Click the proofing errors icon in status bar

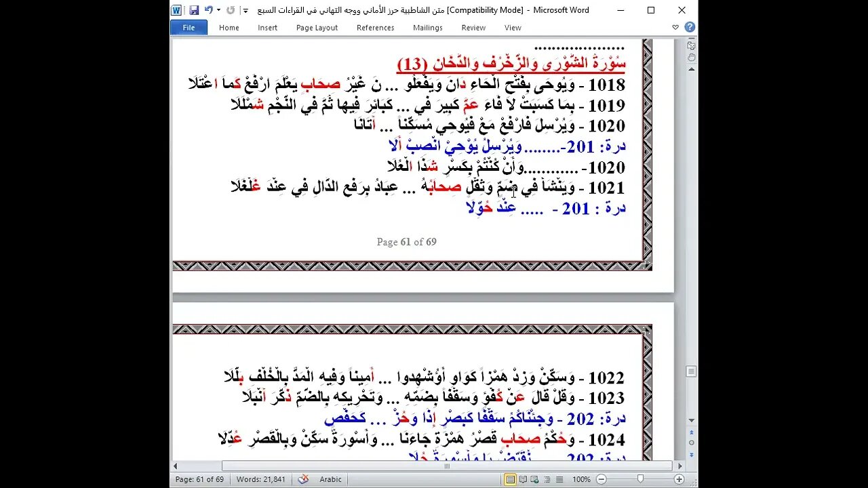[x=304, y=479]
